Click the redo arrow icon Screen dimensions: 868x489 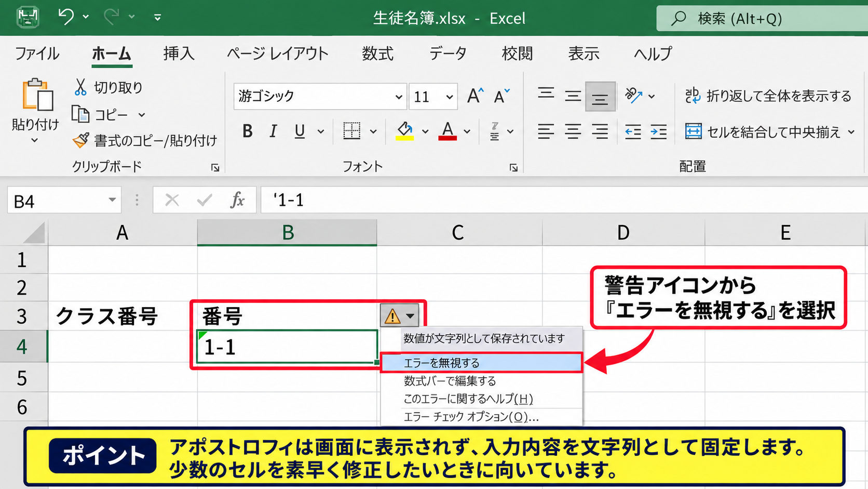coord(111,17)
